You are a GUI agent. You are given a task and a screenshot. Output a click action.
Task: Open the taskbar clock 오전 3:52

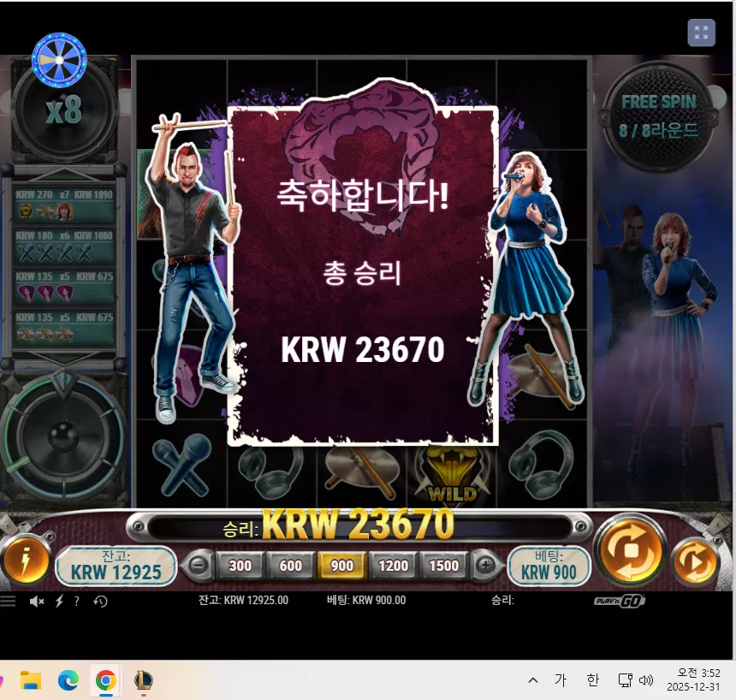[x=694, y=679]
